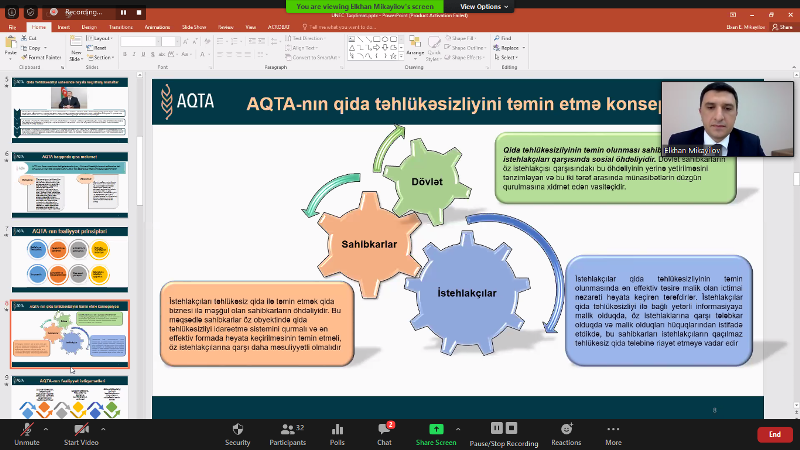
Task: Click Copy in Clipboard group
Action: [34, 48]
